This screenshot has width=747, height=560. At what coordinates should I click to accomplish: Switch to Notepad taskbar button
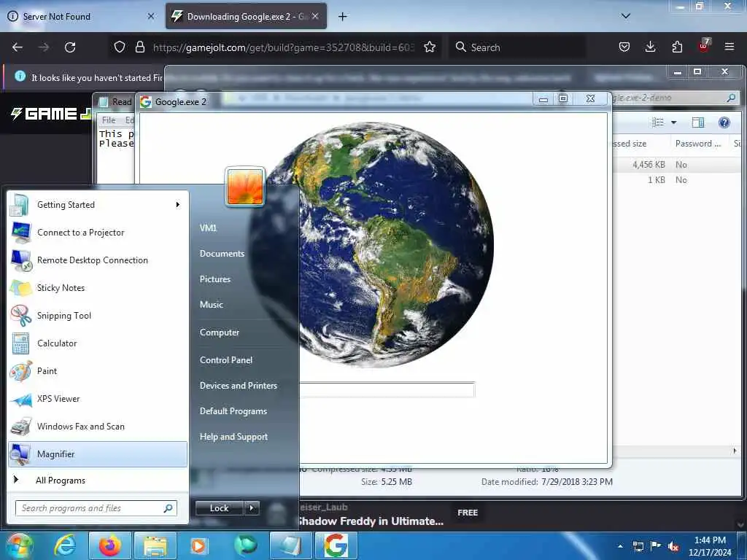(290, 545)
